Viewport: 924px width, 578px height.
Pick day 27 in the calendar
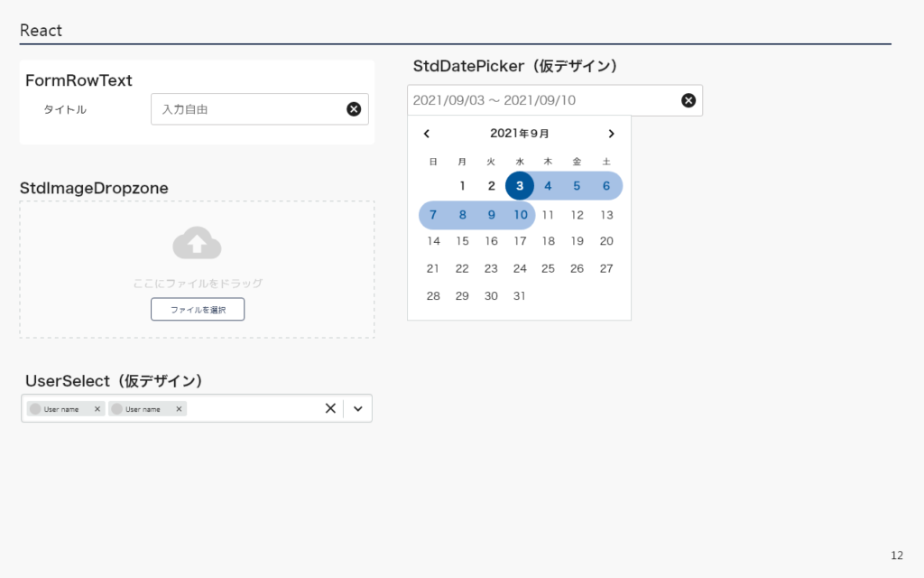tap(606, 268)
